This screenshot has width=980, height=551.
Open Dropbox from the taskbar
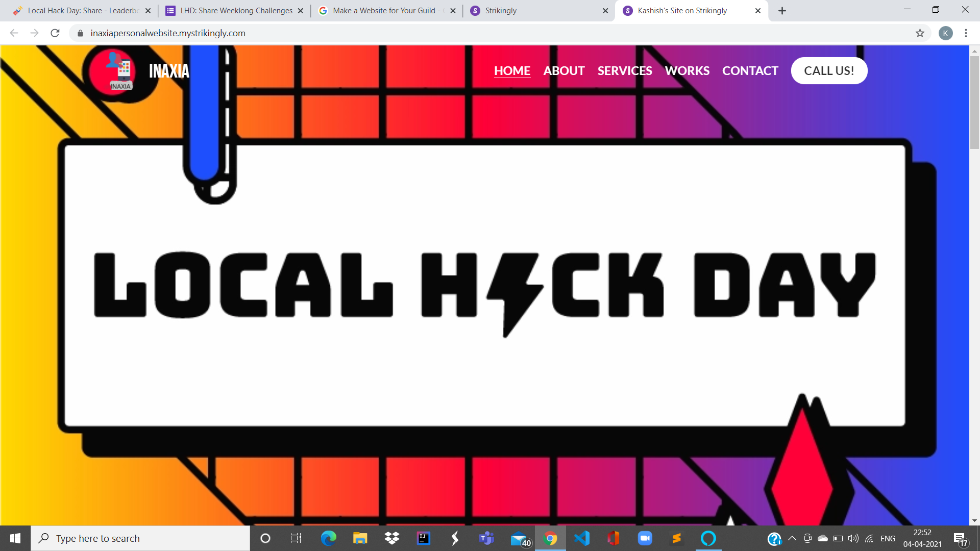pyautogui.click(x=392, y=538)
